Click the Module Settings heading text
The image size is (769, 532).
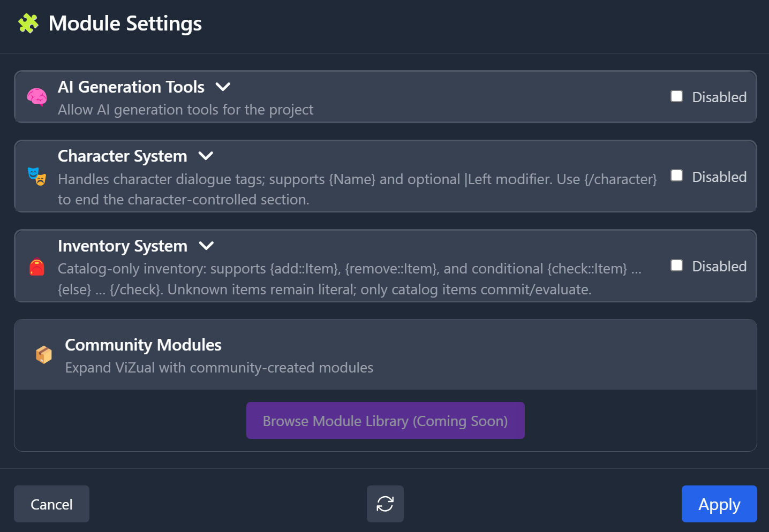coord(125,23)
